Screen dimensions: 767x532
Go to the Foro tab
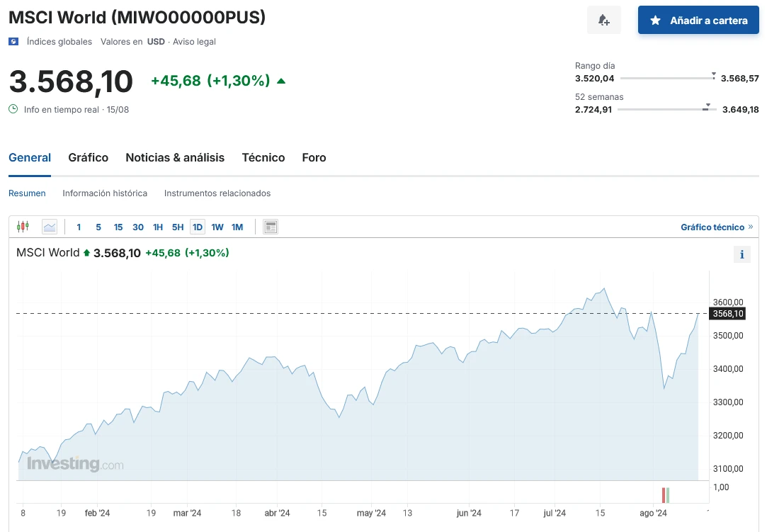pos(314,157)
